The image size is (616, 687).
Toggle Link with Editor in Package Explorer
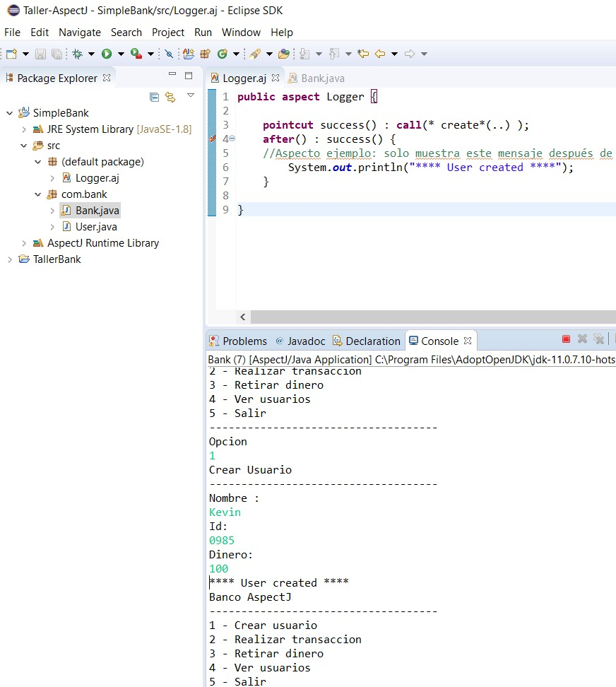click(x=170, y=97)
